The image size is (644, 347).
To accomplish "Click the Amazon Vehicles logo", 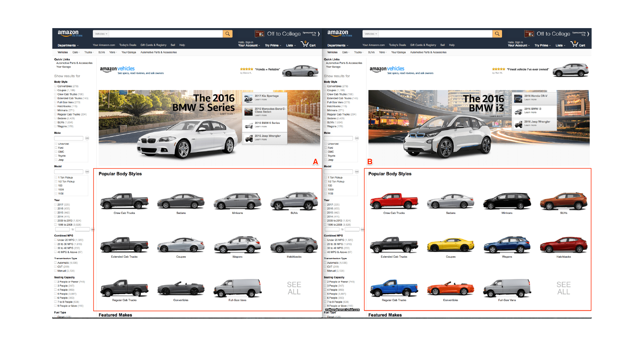I will [117, 68].
